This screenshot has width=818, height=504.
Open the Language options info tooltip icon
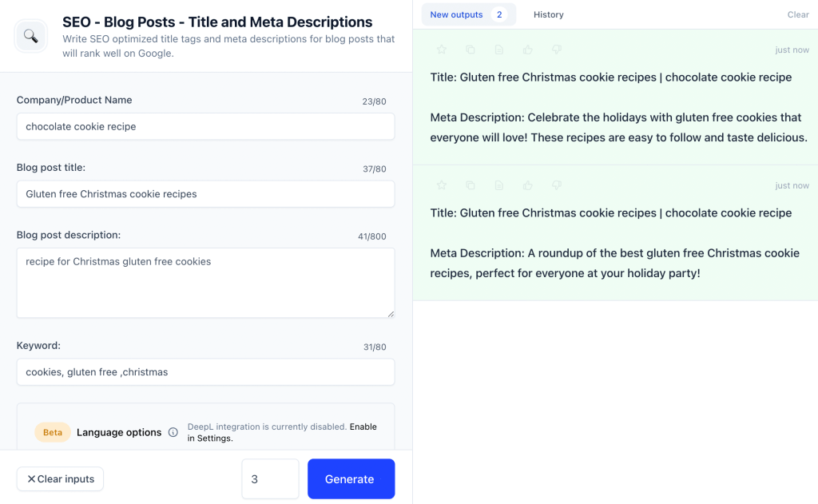click(x=173, y=432)
